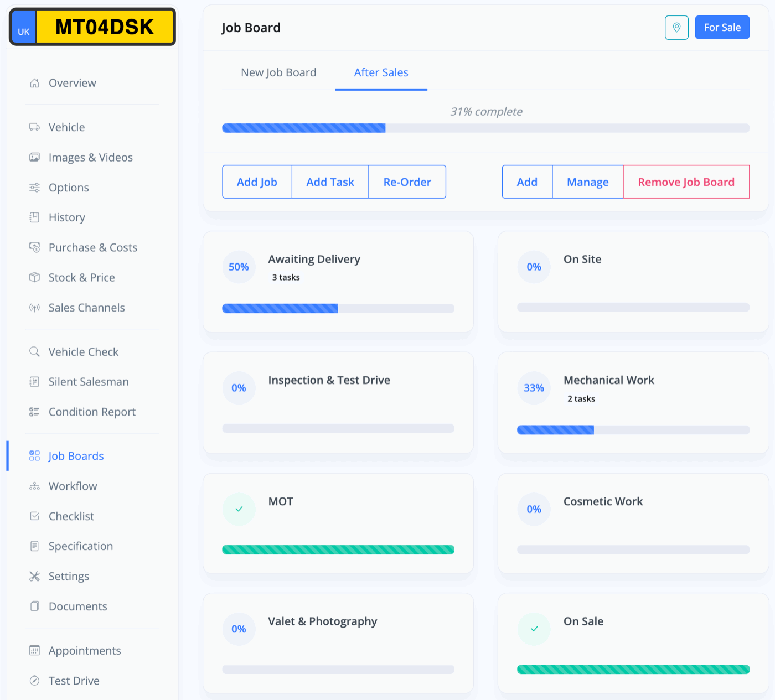Click the Stock & Price box icon
Screen dimensions: 775x700
34,277
